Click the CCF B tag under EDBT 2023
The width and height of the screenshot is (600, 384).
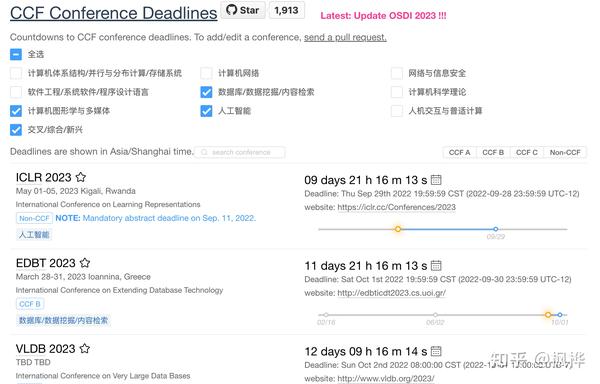tap(30, 304)
